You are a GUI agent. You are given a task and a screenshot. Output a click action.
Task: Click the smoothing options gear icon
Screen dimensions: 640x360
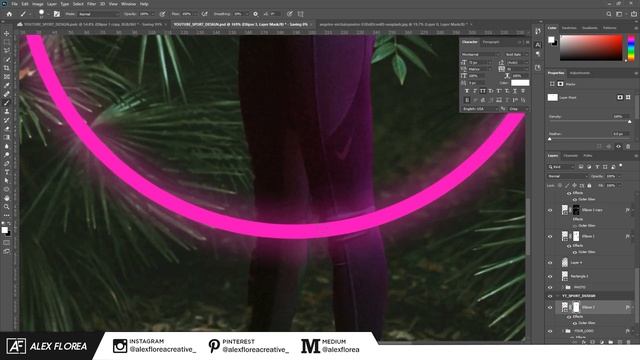[x=256, y=14]
